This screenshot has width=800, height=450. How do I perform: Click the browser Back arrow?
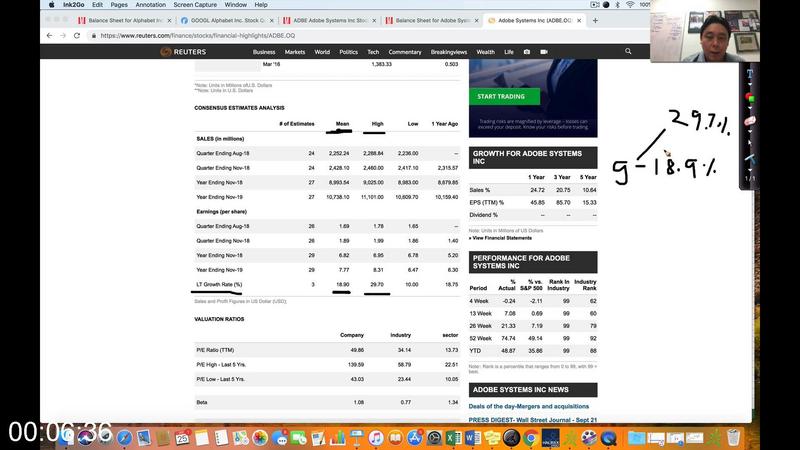pyautogui.click(x=49, y=36)
